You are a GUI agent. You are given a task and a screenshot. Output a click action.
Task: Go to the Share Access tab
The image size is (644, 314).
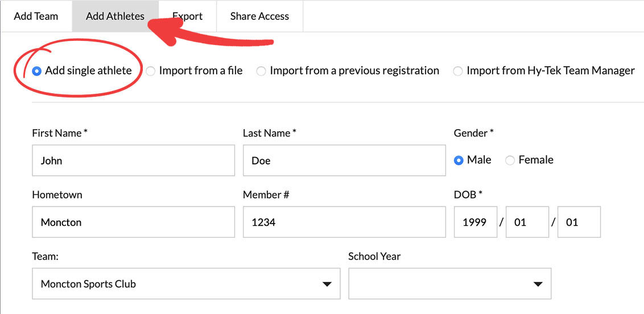coord(259,16)
